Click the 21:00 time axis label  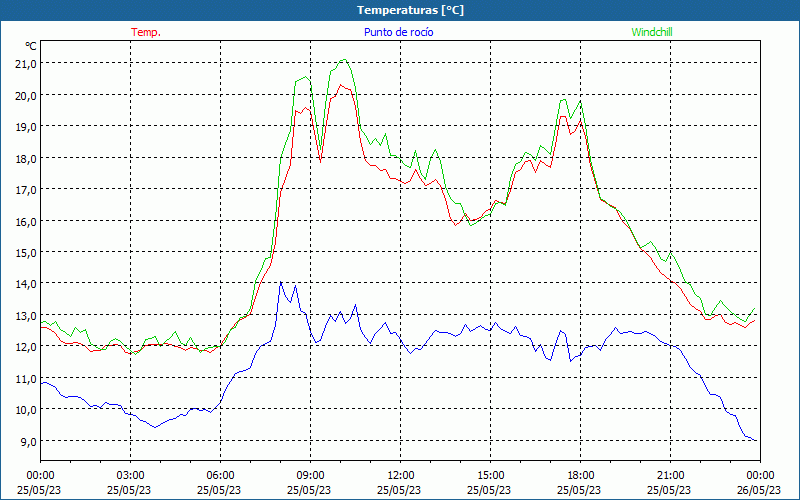670,476
